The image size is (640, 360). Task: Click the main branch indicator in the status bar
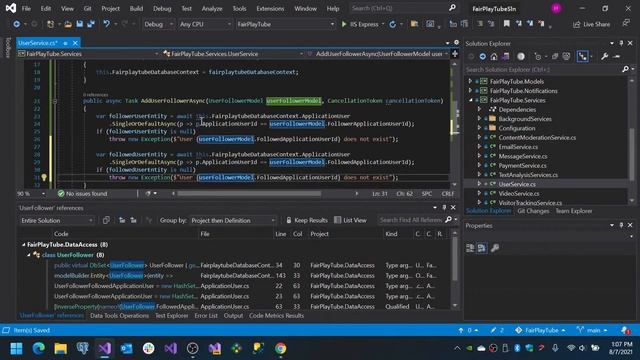[593, 330]
